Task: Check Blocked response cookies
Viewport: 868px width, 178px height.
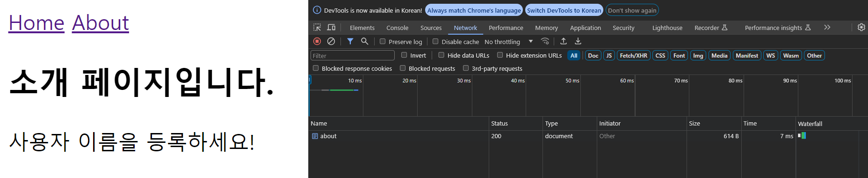Action: pyautogui.click(x=316, y=68)
